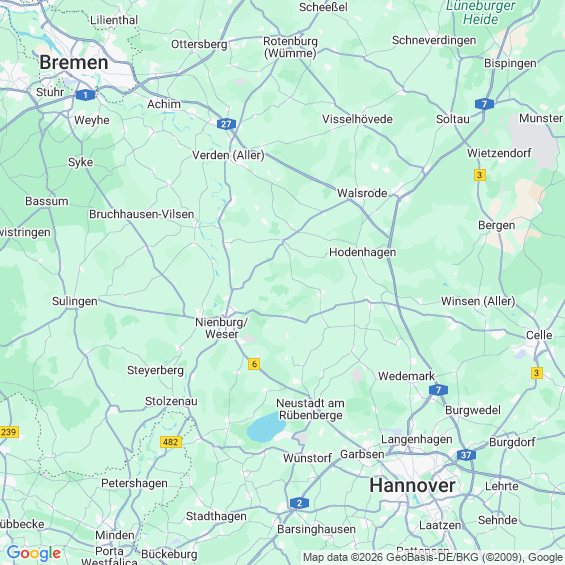Click the Map data copyright text
565x565 pixels.
[433, 557]
